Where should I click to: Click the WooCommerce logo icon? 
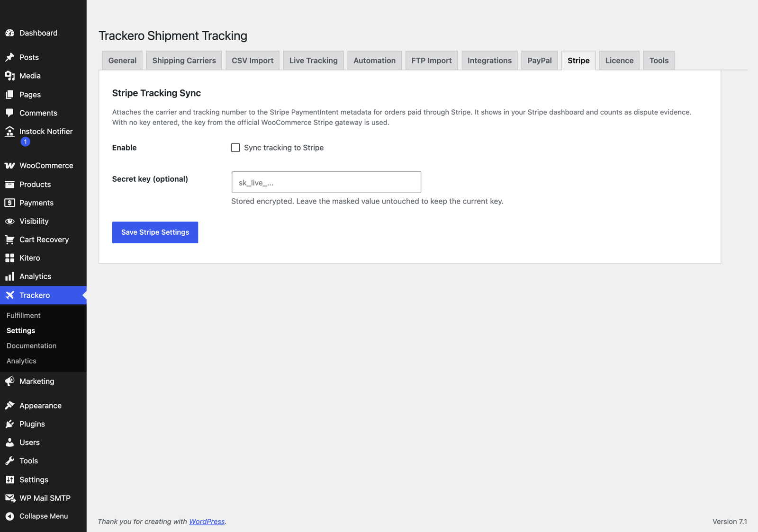coord(9,166)
